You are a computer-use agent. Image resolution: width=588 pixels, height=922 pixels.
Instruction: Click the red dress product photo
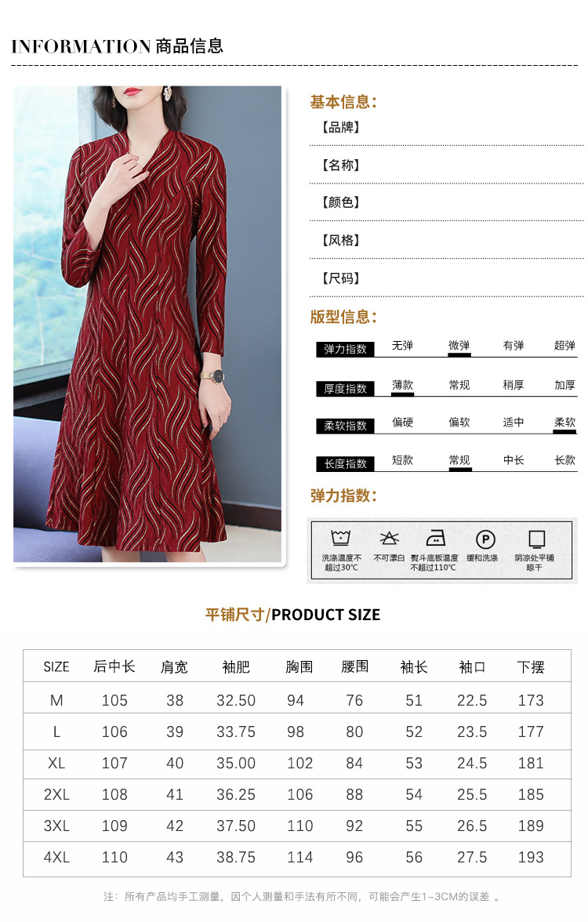[x=147, y=324]
